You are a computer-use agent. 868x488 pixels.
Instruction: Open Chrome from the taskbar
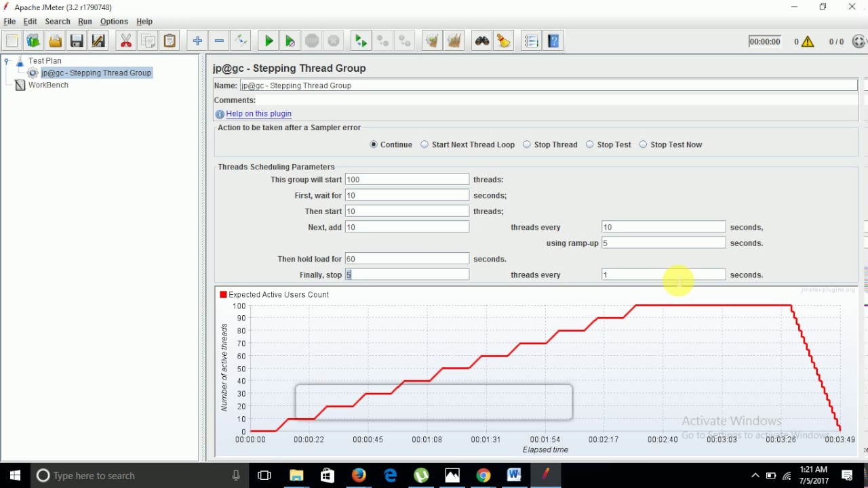483,476
